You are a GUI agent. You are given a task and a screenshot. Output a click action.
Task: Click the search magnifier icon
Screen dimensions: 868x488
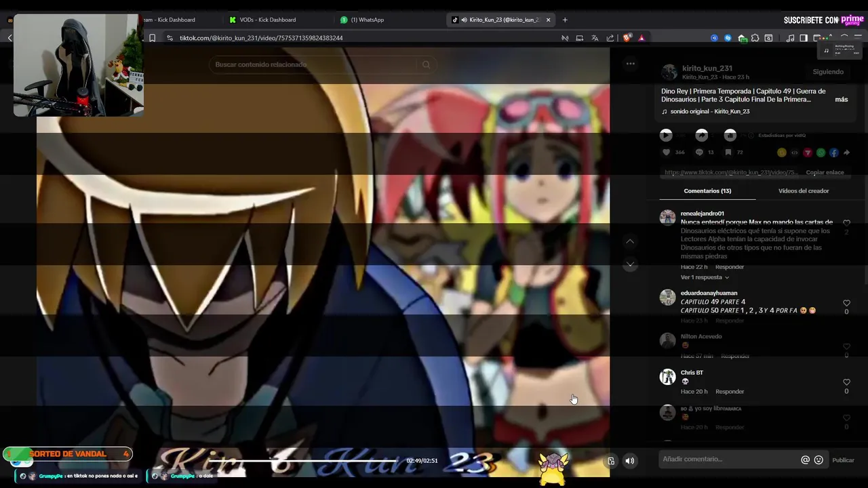(426, 64)
